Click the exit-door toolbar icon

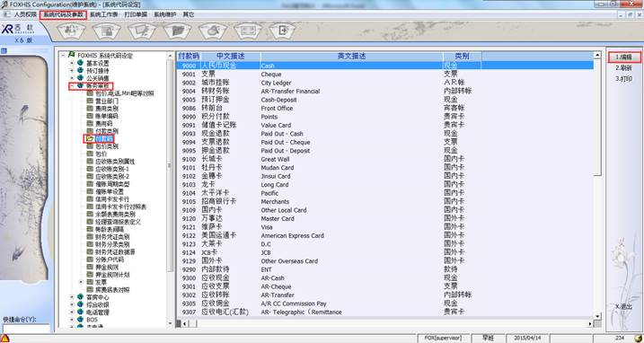pos(283,31)
